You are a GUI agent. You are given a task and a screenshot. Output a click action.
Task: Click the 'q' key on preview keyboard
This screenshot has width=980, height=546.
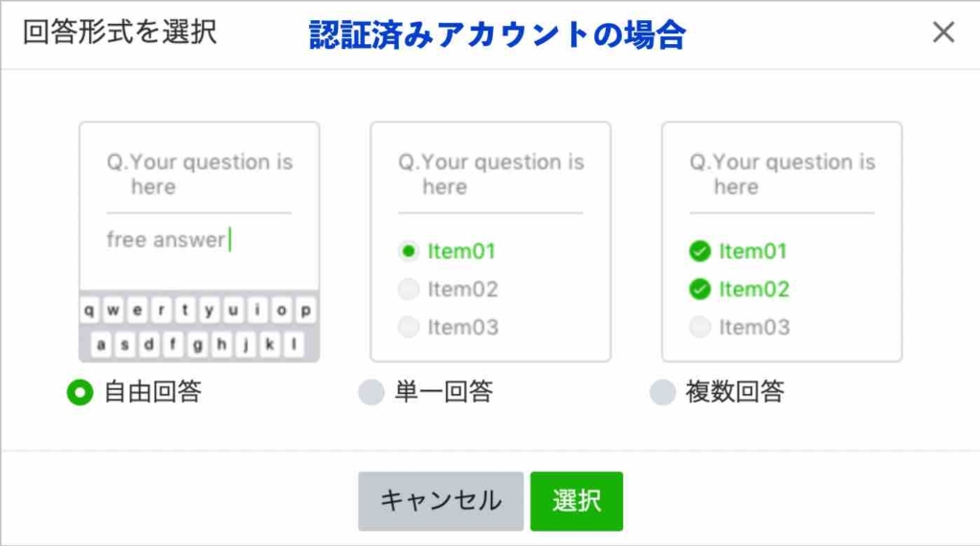89,311
